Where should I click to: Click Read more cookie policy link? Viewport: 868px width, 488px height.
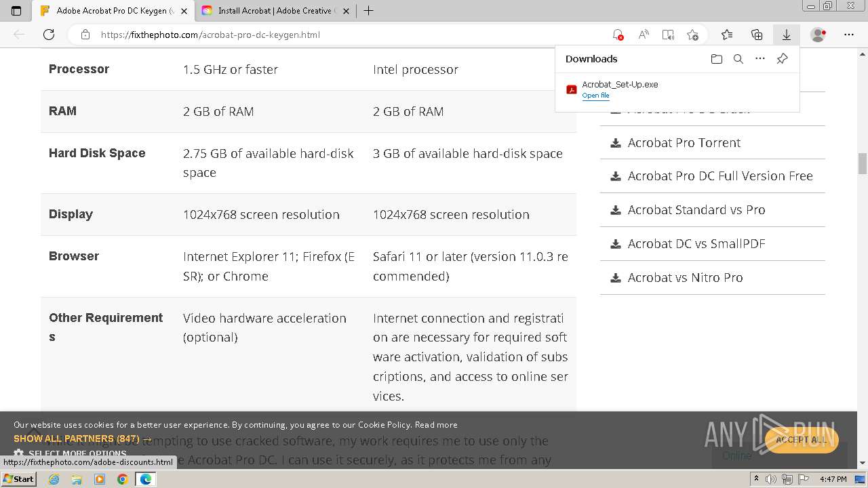[436, 425]
